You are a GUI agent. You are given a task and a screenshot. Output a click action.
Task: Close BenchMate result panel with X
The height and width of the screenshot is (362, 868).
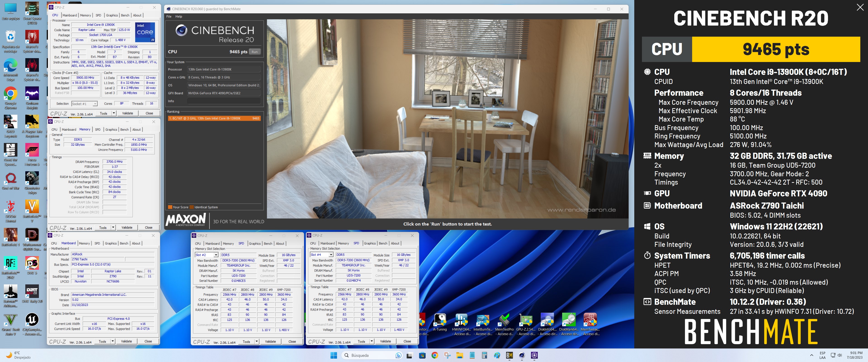[860, 7]
